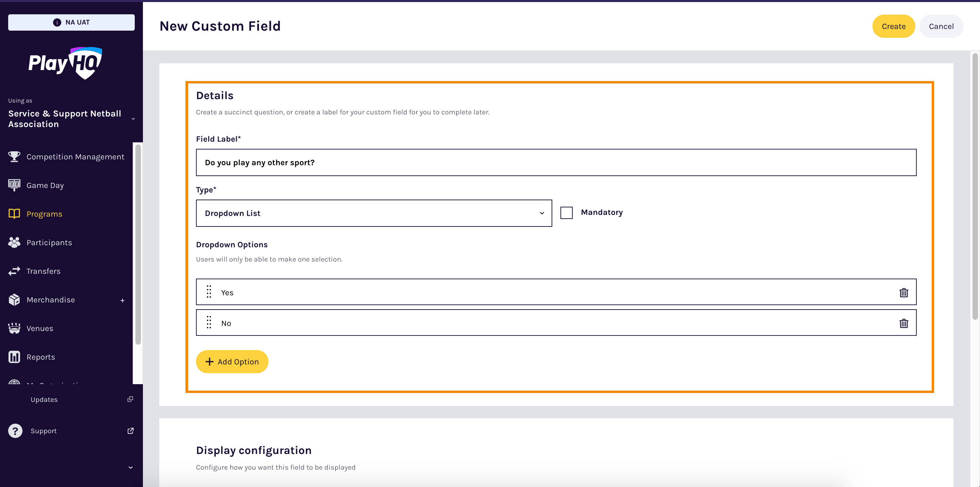
Task: Expand the Service & Support Netball Association switcher
Action: pos(133,119)
